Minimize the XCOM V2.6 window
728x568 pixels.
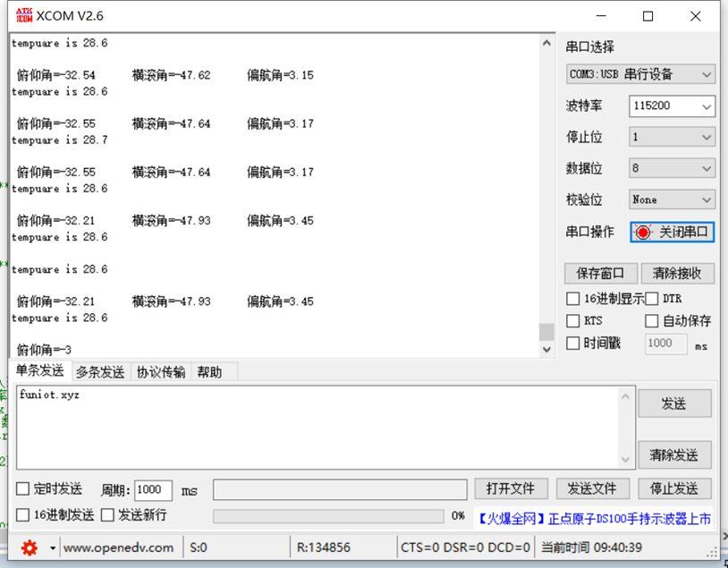pos(601,16)
